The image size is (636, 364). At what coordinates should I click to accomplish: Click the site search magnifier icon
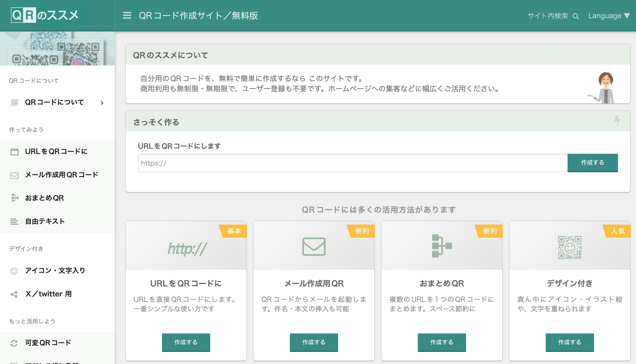coord(576,16)
